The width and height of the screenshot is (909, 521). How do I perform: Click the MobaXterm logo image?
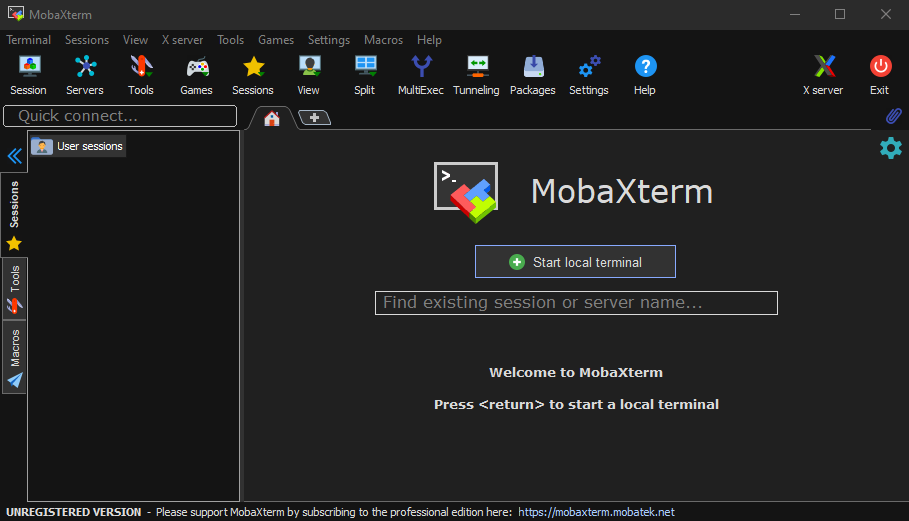click(466, 192)
